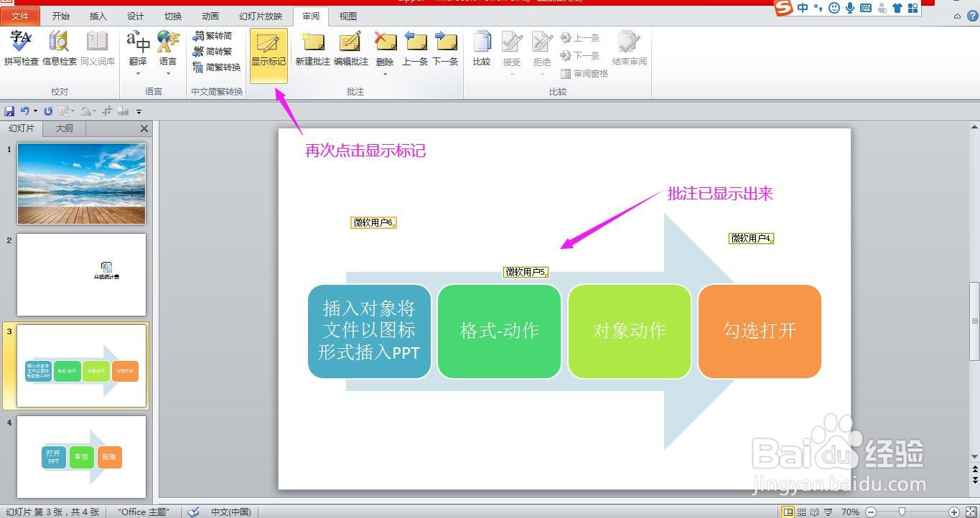The image size is (980, 518).
Task: Open comment marker 微软用户6
Action: click(x=373, y=222)
